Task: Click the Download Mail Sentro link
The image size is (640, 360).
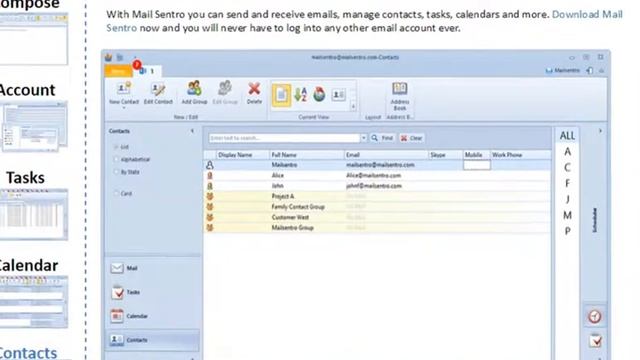Action: pos(587,14)
